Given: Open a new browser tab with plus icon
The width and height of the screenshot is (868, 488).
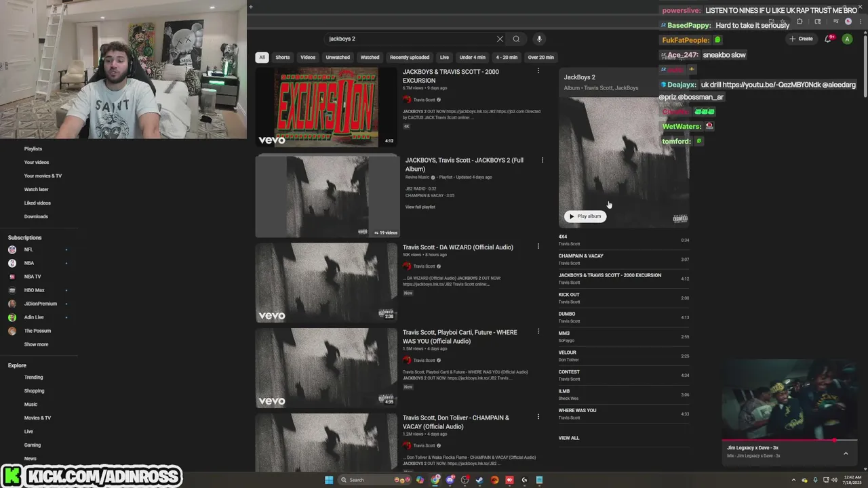Looking at the screenshot, I should (x=250, y=7).
